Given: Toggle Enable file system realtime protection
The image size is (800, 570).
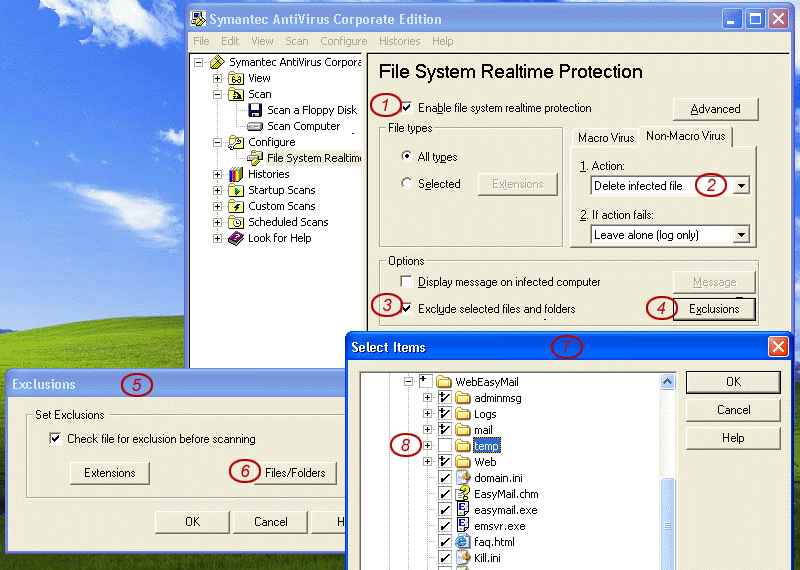Looking at the screenshot, I should (407, 108).
